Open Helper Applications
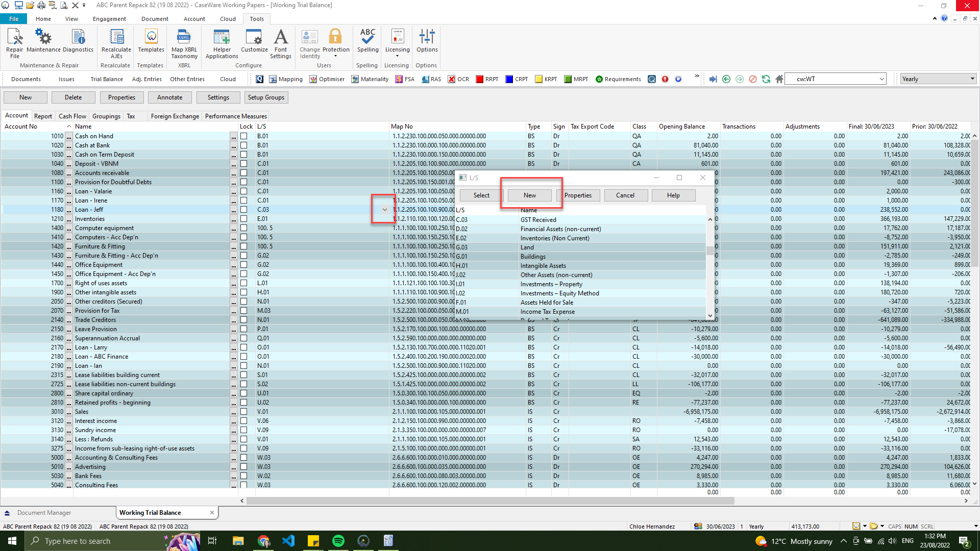 pos(222,44)
